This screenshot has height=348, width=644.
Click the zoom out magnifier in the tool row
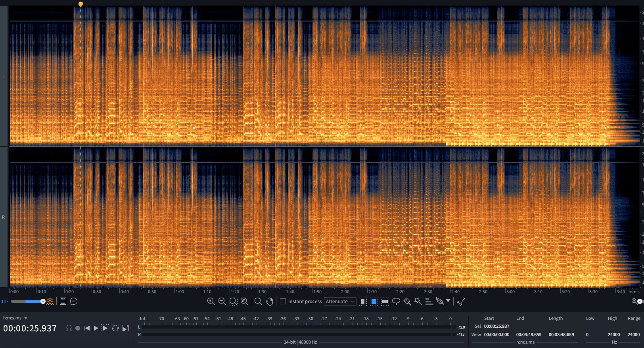tap(222, 302)
